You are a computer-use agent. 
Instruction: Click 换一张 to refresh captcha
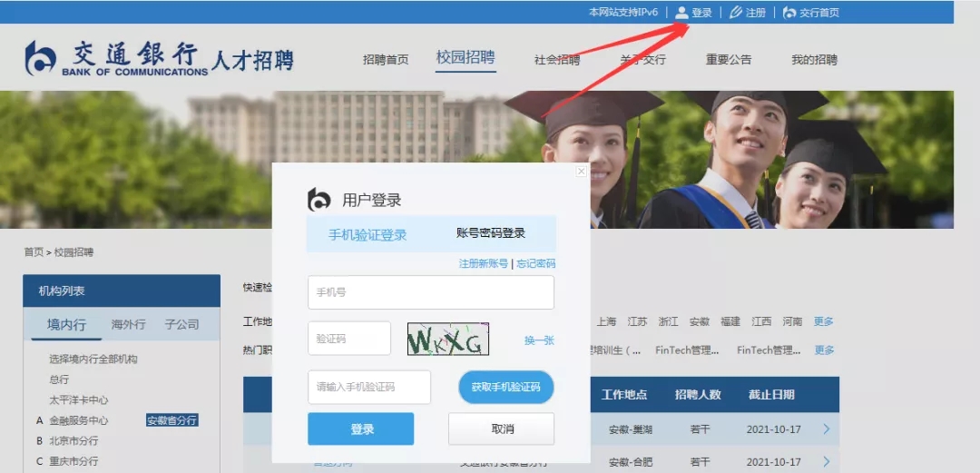[539, 340]
